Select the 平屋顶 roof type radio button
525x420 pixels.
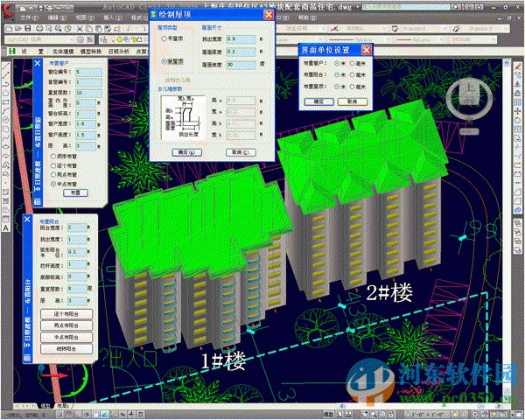click(164, 38)
